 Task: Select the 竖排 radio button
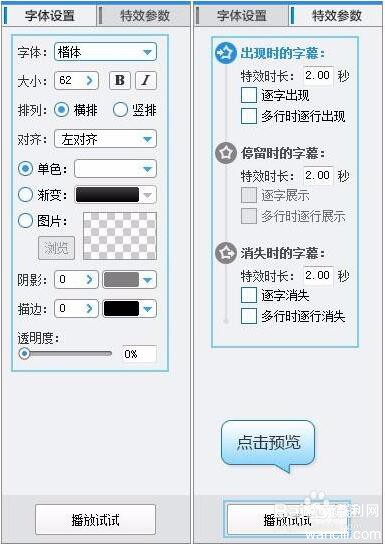coord(120,110)
